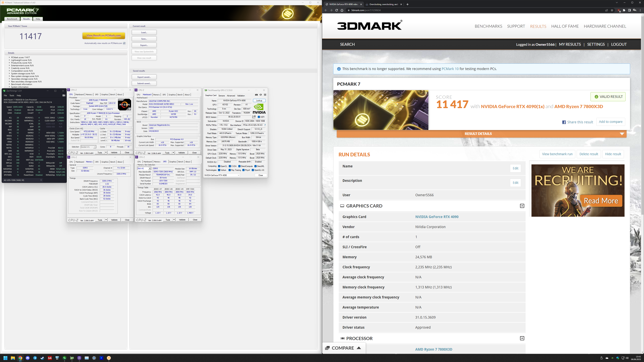Click the GPU-Z screenshot camera icon
Screen dimensions: 644x362
(256, 95)
